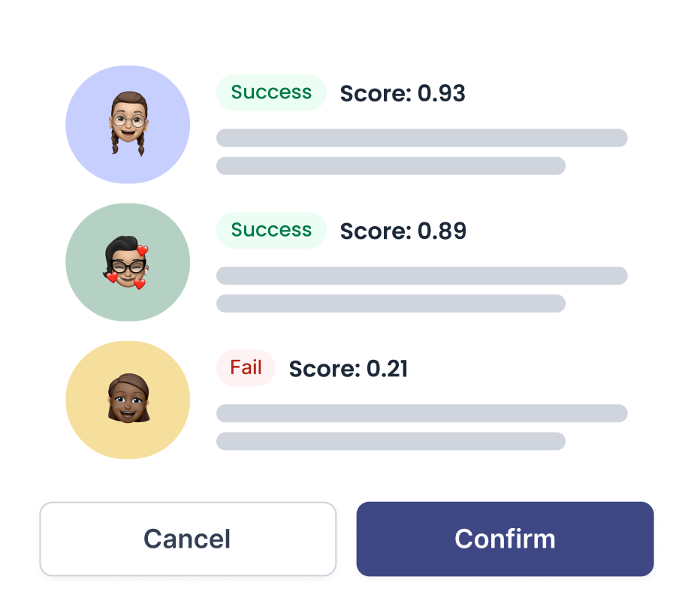Click the Score: 0.21 label
694x616 pixels.
coord(349,369)
